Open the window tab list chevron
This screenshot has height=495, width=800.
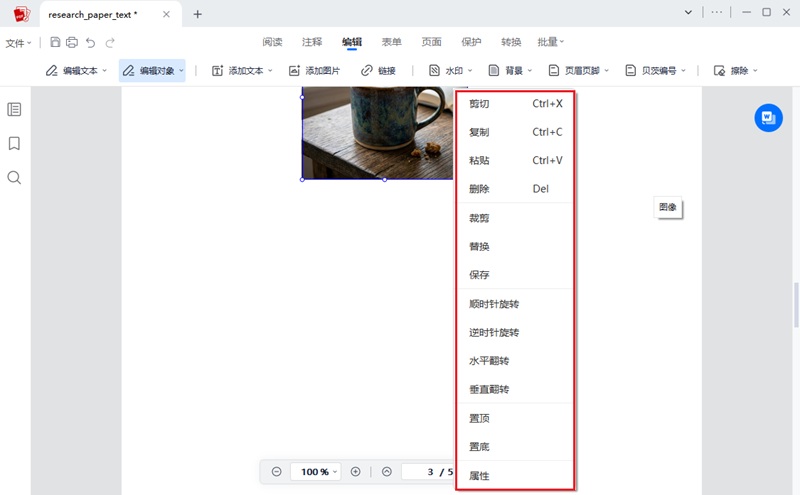point(688,12)
